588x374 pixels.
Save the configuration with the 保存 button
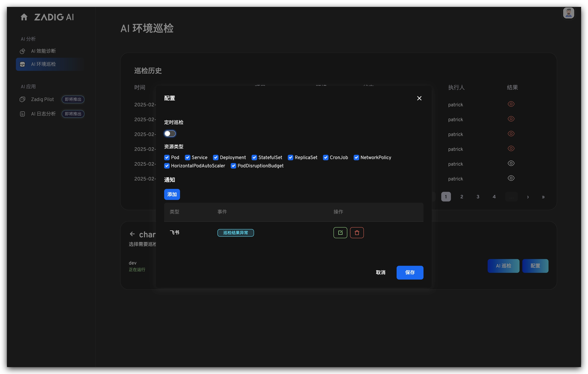click(409, 272)
